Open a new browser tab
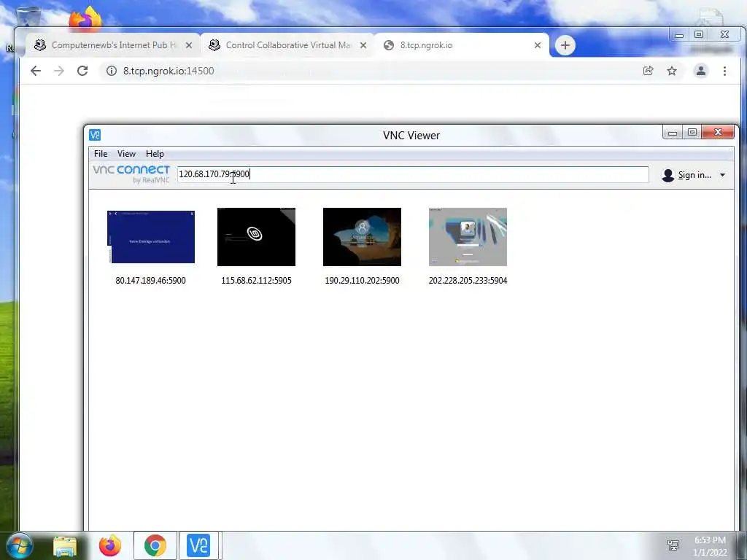 click(565, 45)
